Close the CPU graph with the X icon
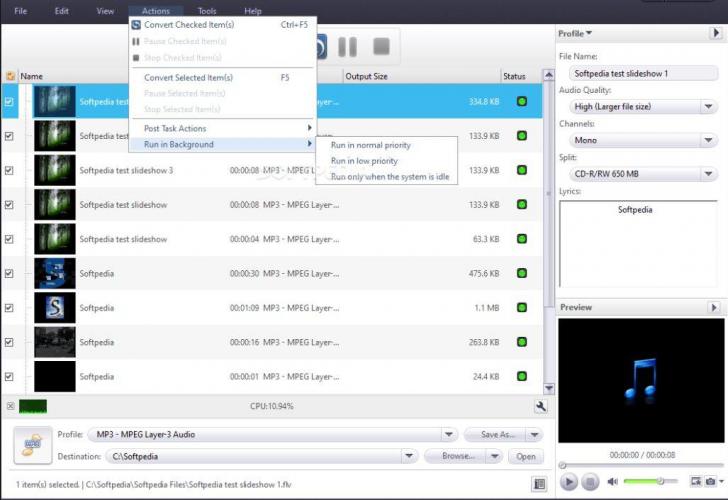 [x=10, y=406]
